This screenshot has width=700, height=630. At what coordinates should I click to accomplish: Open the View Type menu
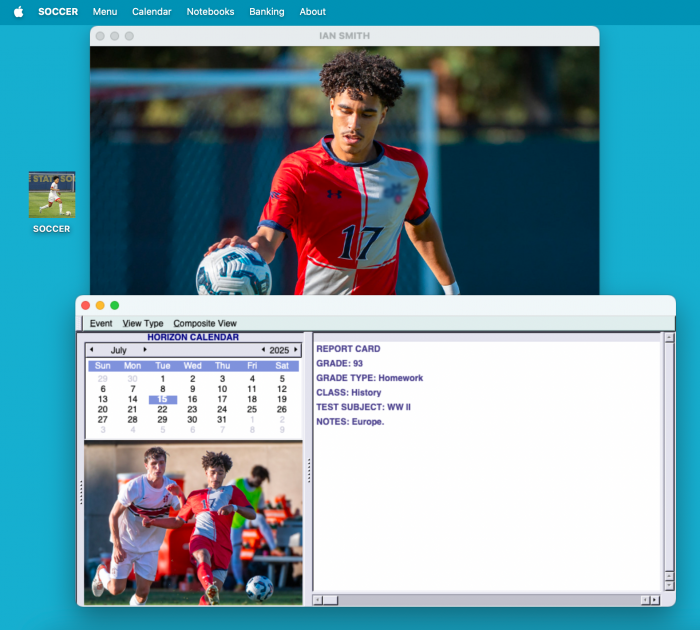(143, 323)
